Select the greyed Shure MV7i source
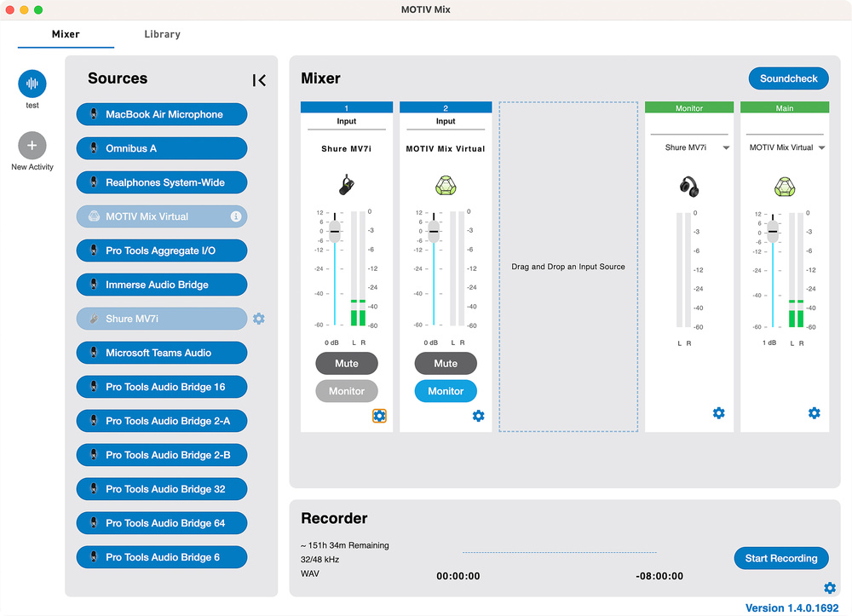 pos(162,319)
